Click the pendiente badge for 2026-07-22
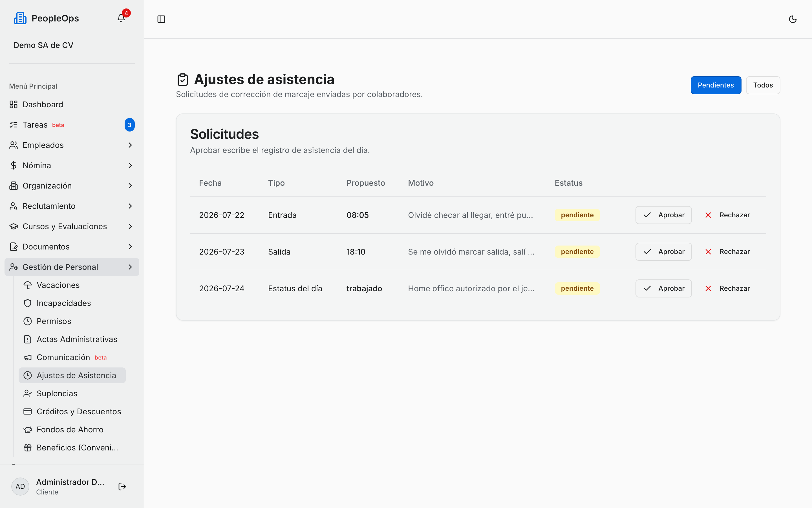The width and height of the screenshot is (812, 508). pos(577,215)
